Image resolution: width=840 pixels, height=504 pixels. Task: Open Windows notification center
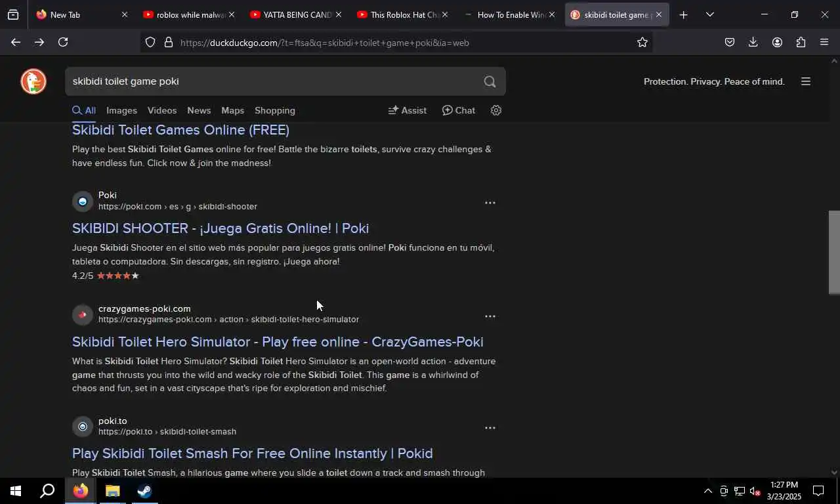(x=818, y=491)
